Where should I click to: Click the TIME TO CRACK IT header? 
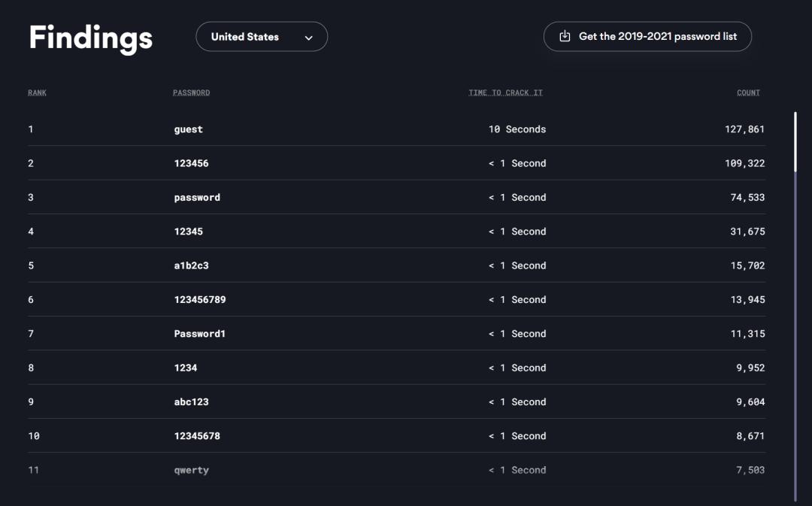pyautogui.click(x=505, y=93)
